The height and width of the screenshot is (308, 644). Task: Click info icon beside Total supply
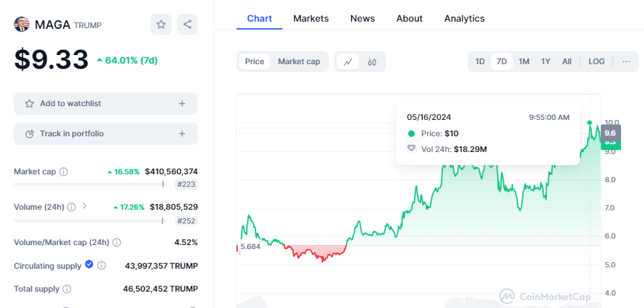(67, 289)
